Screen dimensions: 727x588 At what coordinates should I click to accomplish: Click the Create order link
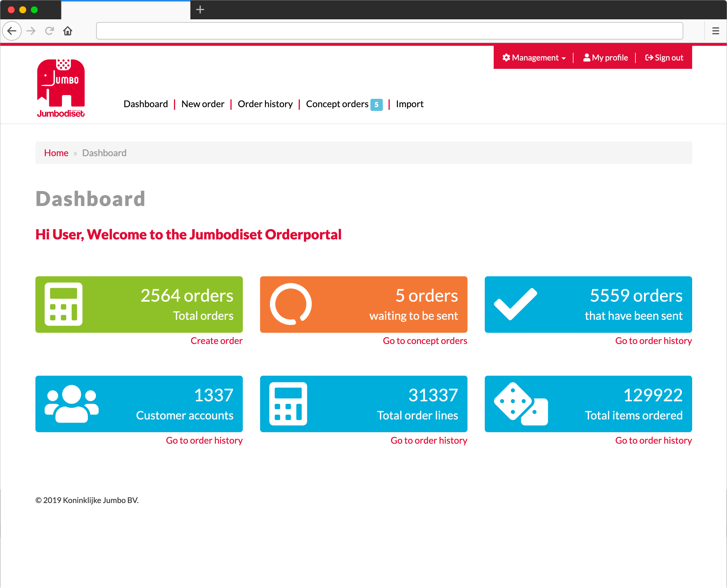click(216, 341)
